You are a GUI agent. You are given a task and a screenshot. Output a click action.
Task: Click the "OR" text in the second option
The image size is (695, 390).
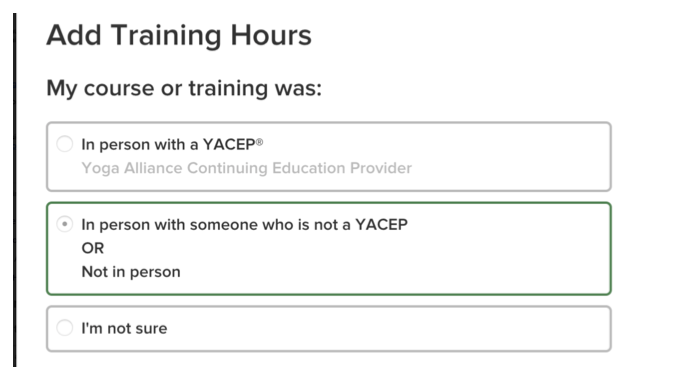[x=93, y=248]
